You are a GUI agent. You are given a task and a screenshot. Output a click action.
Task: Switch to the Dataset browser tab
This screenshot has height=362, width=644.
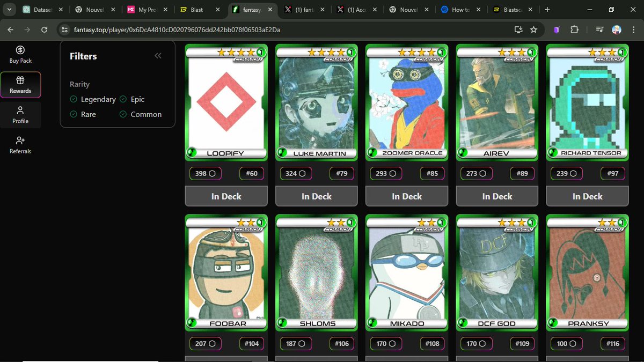[x=43, y=10]
